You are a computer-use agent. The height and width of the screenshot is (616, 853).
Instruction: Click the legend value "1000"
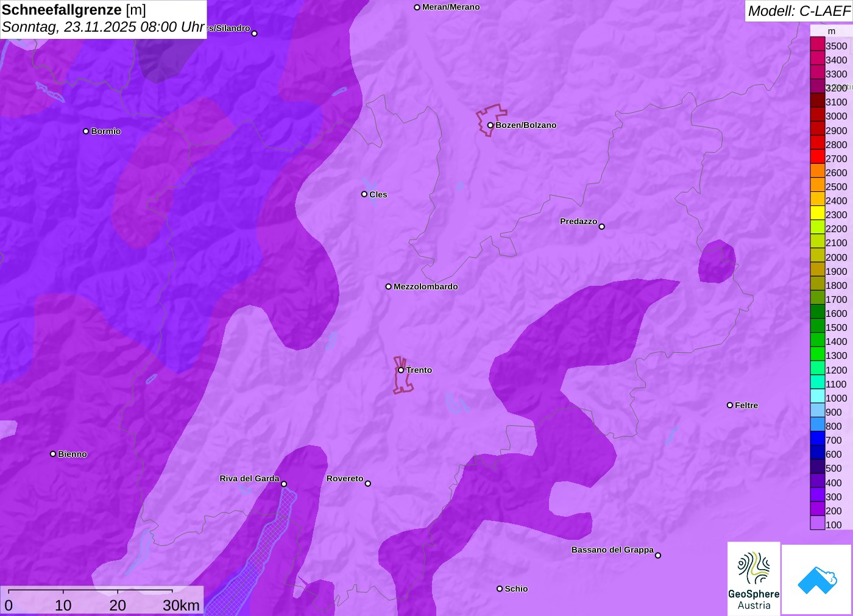836,398
